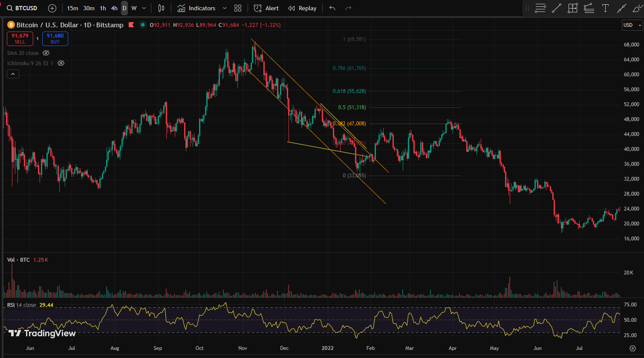
Task: Click the red SELL price button
Action: [20, 39]
